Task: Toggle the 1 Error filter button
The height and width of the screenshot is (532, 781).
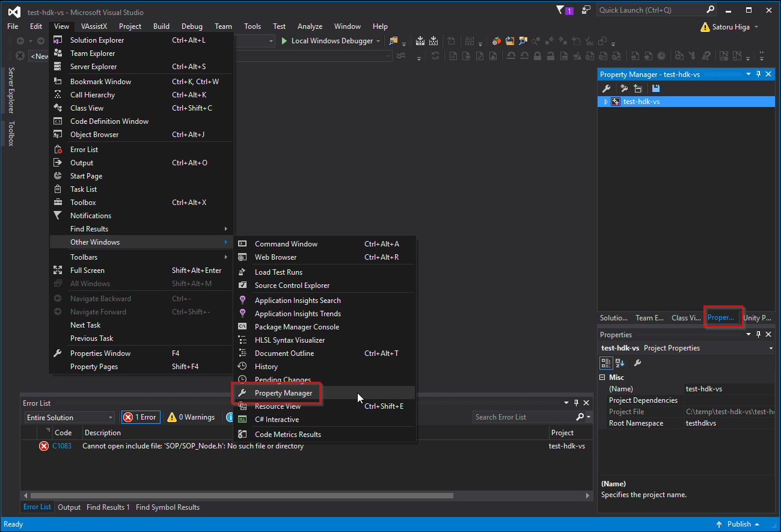Action: click(141, 417)
